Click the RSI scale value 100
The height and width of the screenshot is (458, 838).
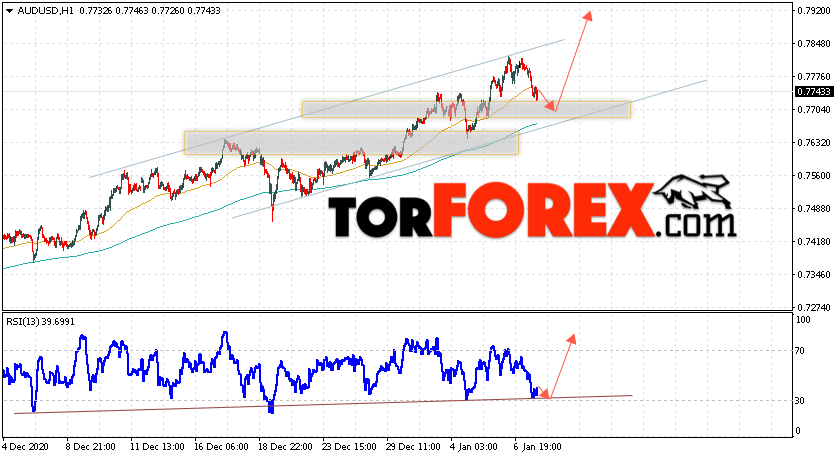pyautogui.click(x=803, y=320)
